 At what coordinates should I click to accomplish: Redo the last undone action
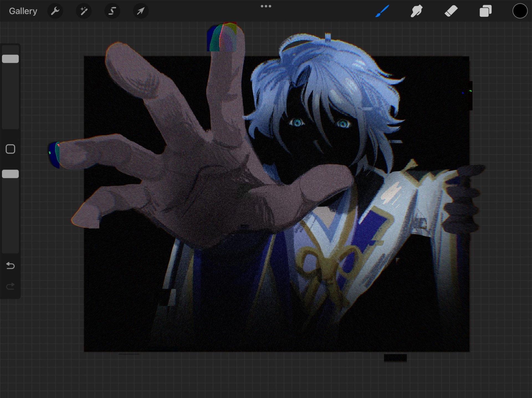click(10, 286)
